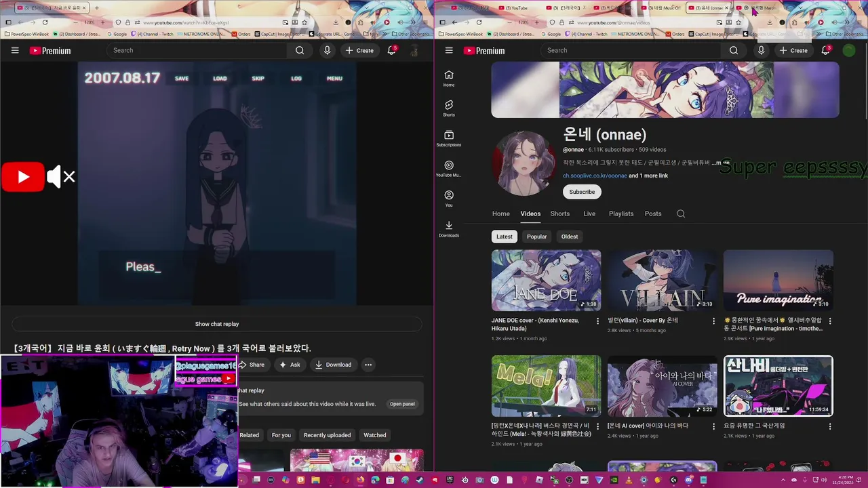Screen dimensions: 868x488
Task: Unmute the video via muted speaker icon
Action: tap(61, 177)
